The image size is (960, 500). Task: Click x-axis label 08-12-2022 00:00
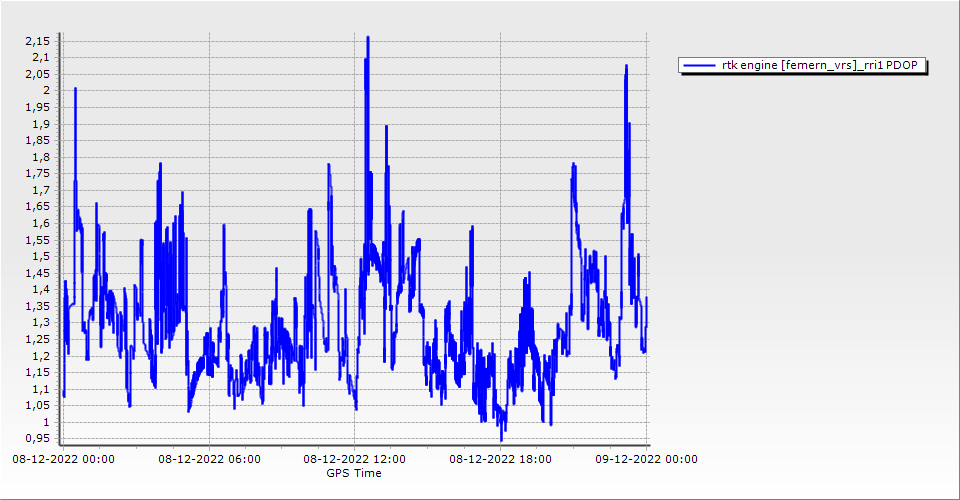pos(63,459)
